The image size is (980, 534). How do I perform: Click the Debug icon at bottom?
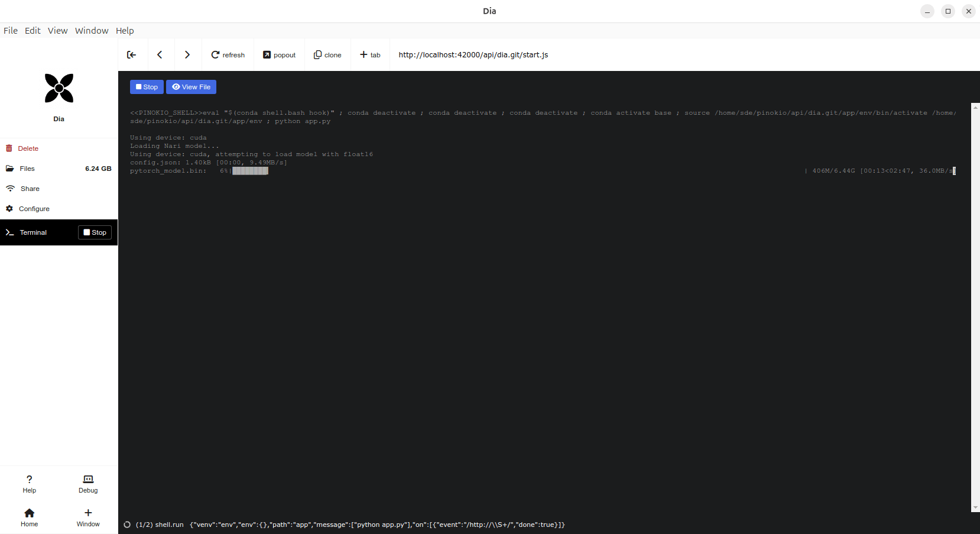[x=87, y=483]
